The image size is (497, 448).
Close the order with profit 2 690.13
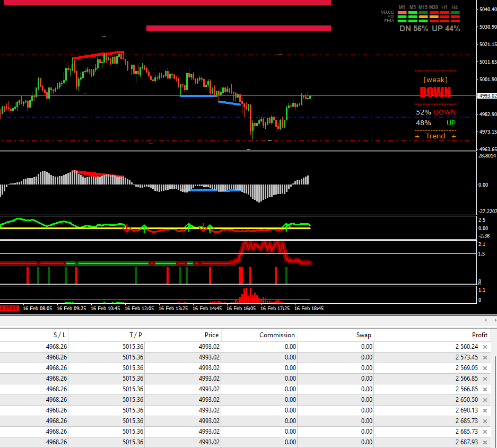(485, 410)
